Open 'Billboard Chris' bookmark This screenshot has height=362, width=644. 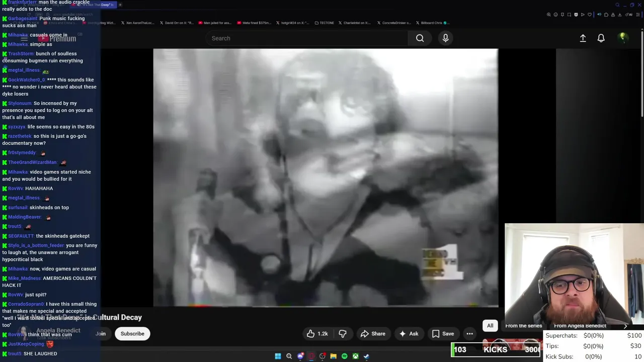[433, 23]
